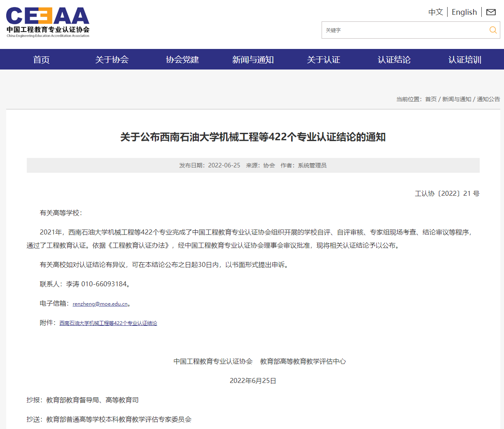
Task: Switch language to 中文
Action: click(435, 12)
